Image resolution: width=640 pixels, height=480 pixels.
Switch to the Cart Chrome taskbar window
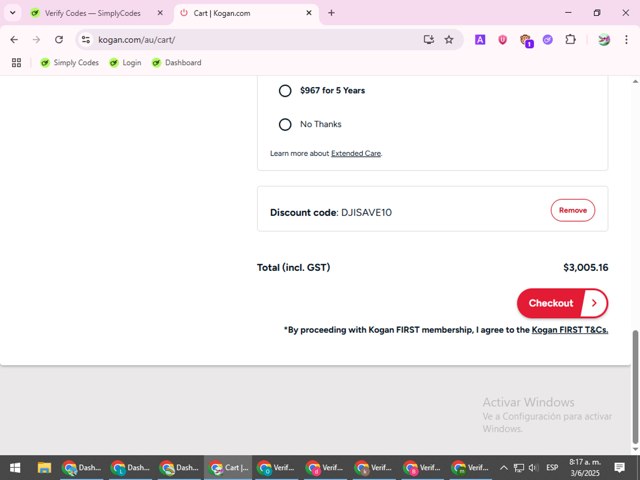click(228, 467)
